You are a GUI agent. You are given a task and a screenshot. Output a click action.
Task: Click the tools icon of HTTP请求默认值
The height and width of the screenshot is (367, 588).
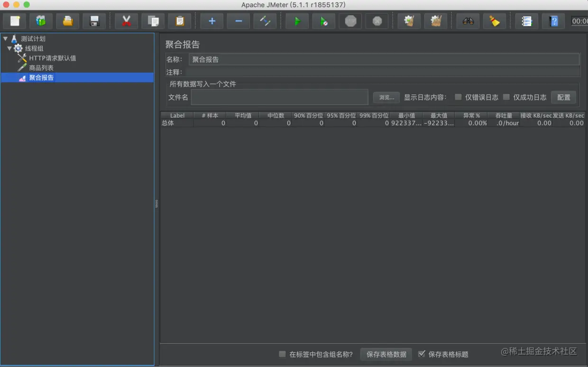(22, 58)
